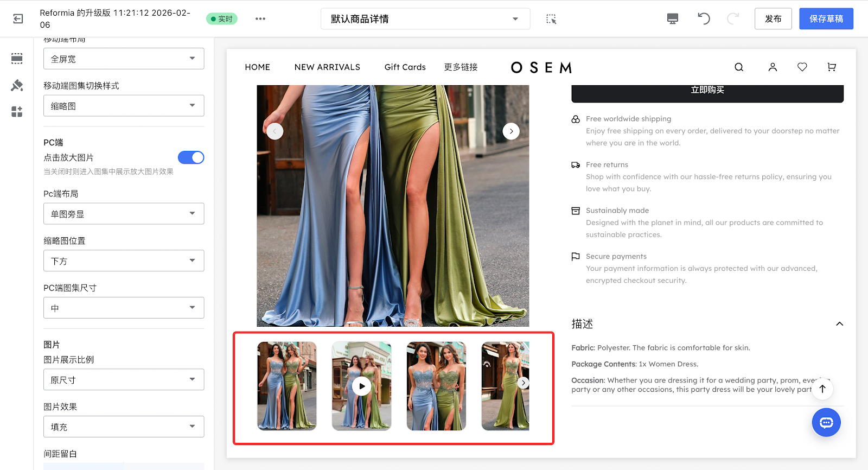Play the video thumbnail in gallery
868x470 pixels.
(x=362, y=386)
